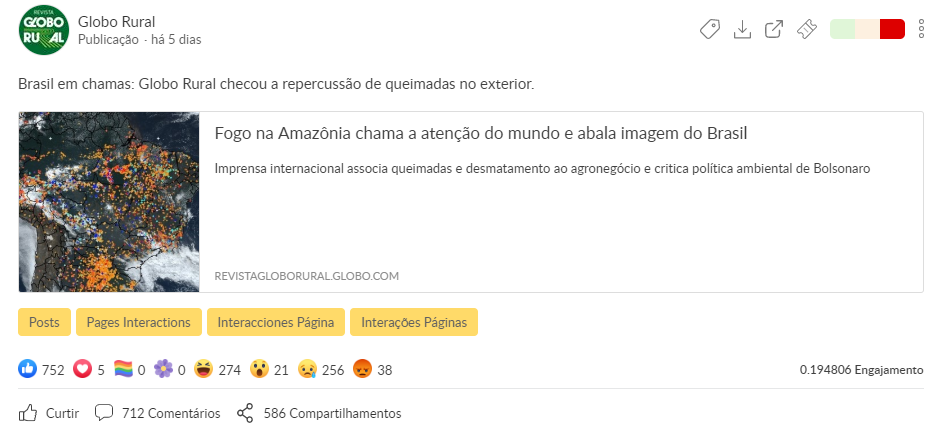Click the ticket icon in the post header

tap(806, 30)
